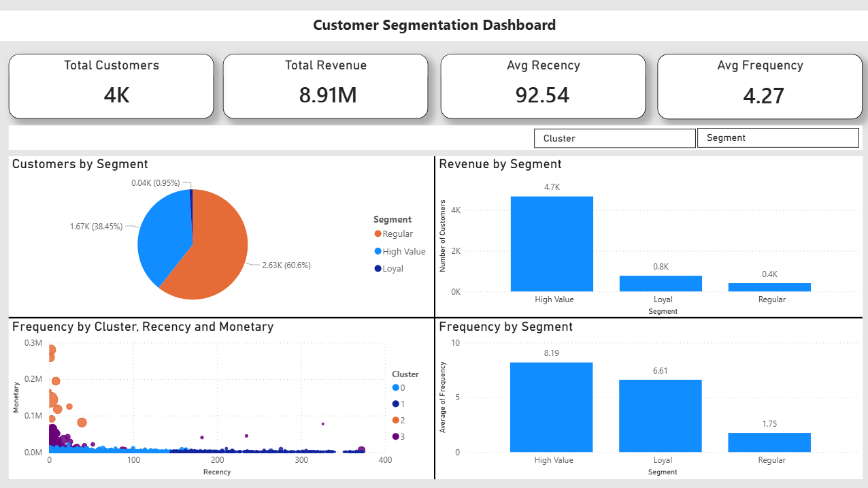The width and height of the screenshot is (868, 488).
Task: Select the Total Customers card
Action: 112,86
